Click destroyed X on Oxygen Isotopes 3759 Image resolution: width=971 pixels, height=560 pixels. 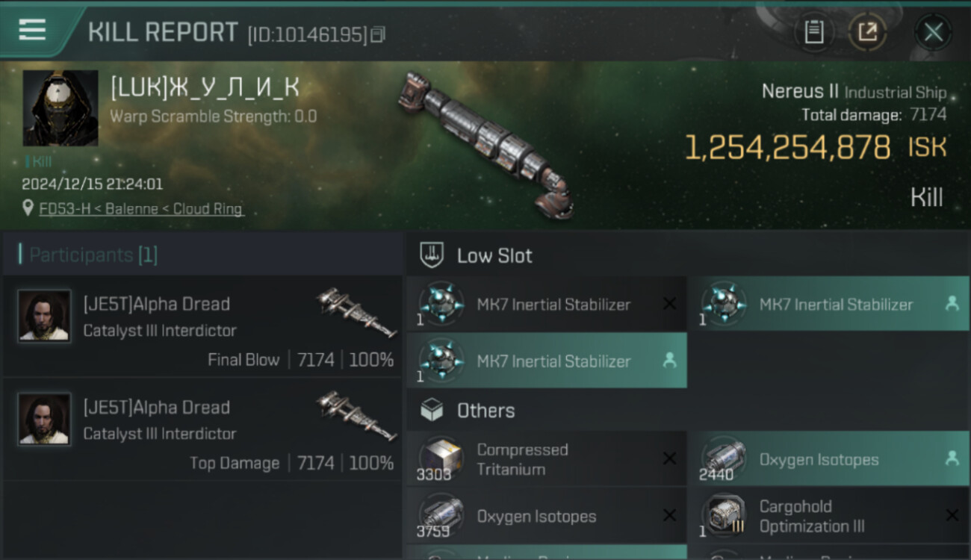coord(669,516)
